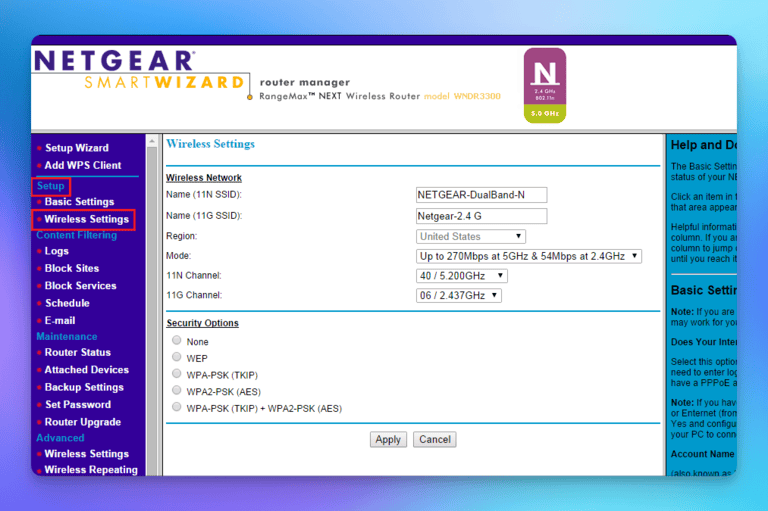Open Block Services page

pyautogui.click(x=81, y=286)
